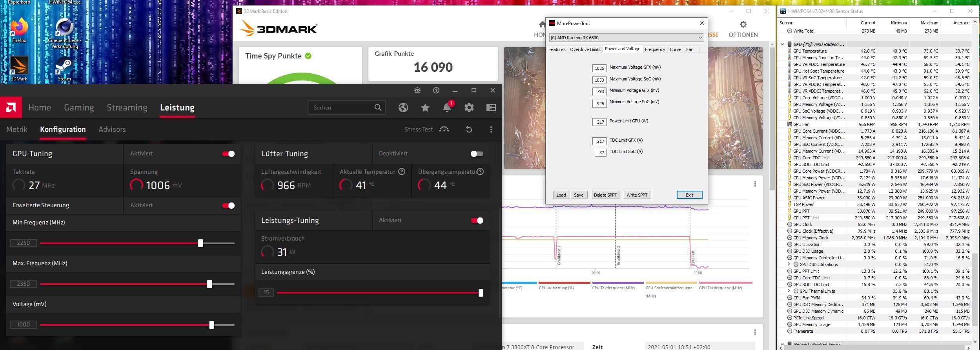
Task: Click TDC Limit SoC (A) value field
Action: point(600,153)
